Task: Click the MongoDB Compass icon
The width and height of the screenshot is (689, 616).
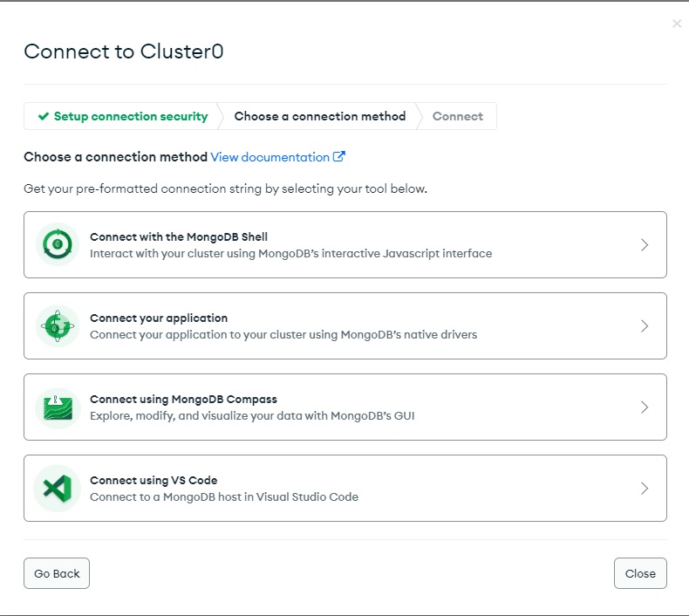Action: click(58, 407)
